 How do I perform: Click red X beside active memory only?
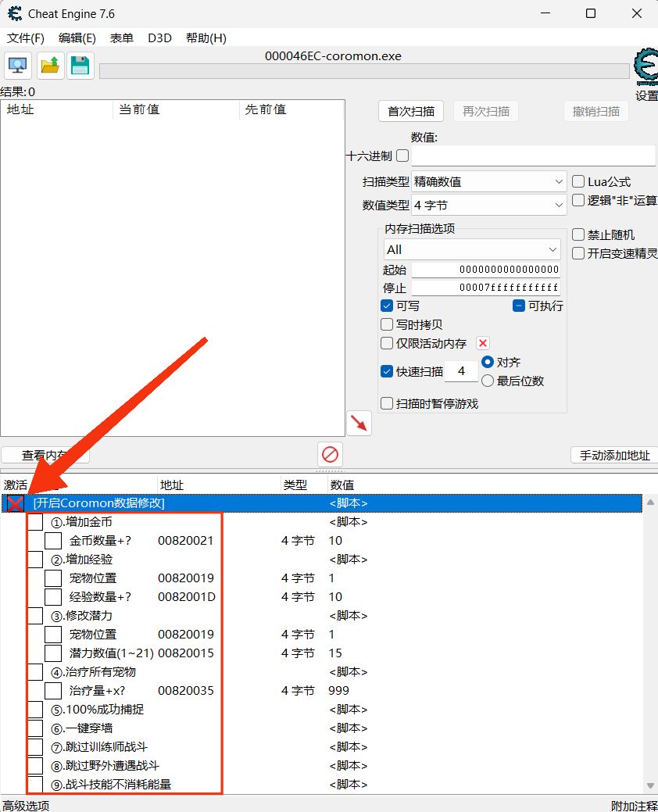(482, 343)
